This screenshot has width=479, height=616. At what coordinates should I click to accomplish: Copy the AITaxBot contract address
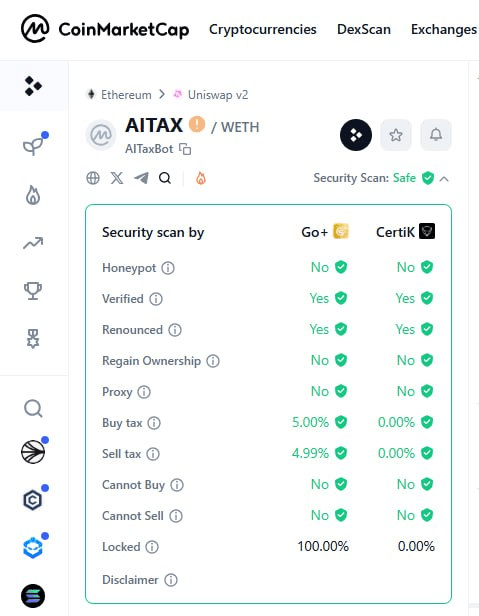185,149
